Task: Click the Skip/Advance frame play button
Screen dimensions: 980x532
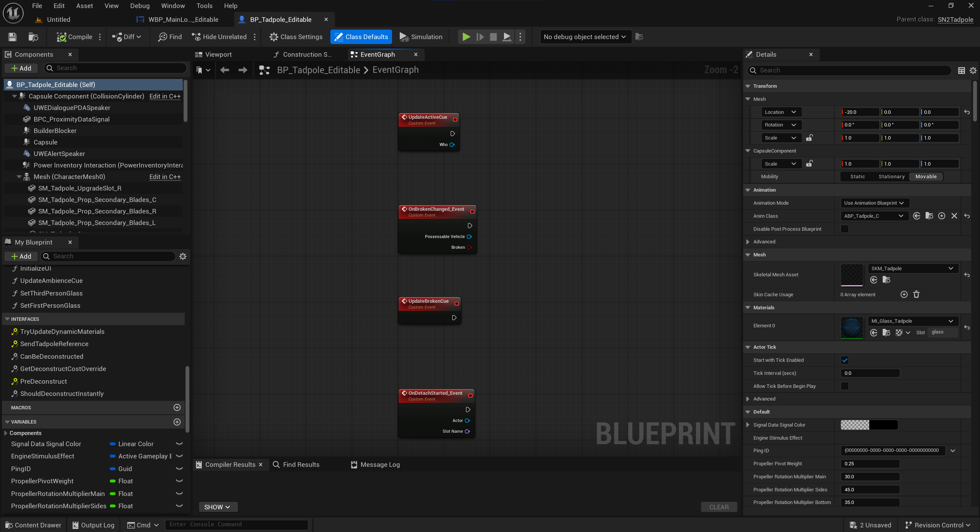Action: [x=480, y=37]
